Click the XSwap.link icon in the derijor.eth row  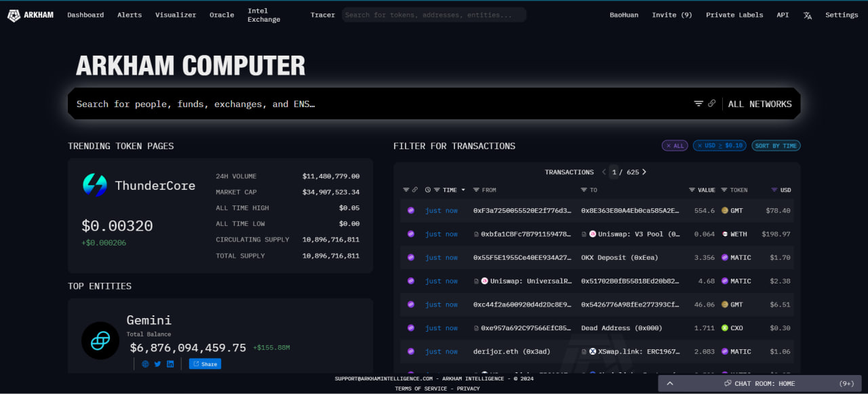[593, 352]
